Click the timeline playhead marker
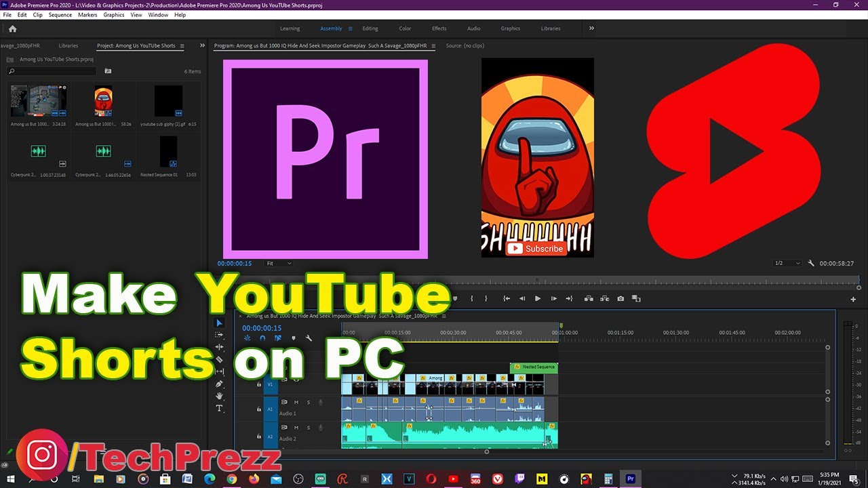The image size is (868, 488). tap(561, 326)
